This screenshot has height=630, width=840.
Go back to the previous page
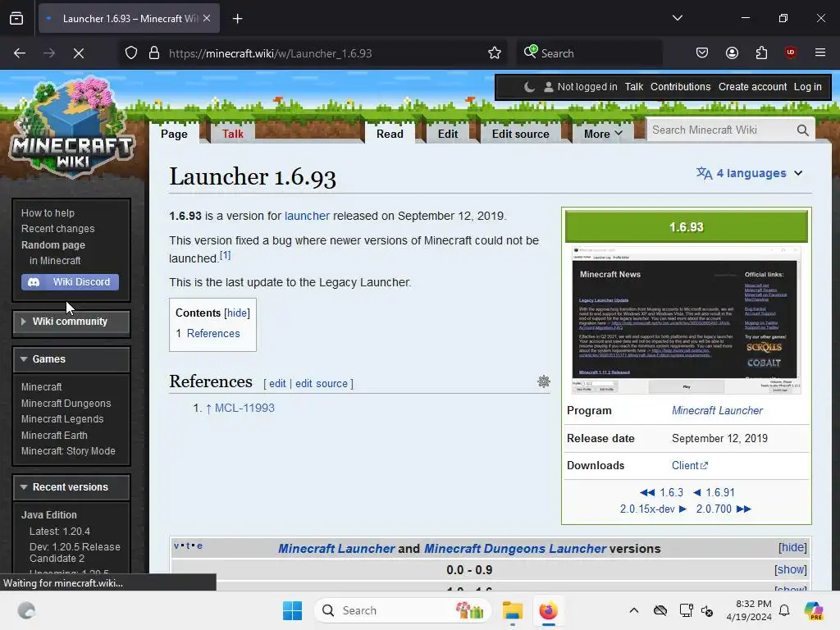click(x=20, y=53)
